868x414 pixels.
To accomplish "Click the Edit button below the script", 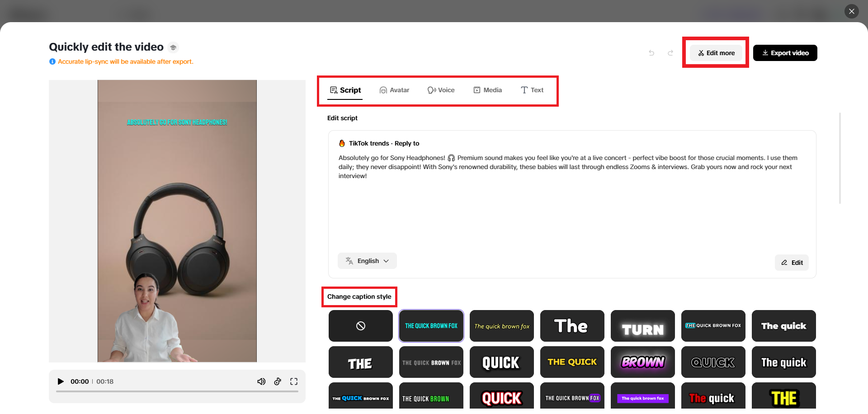I will coord(792,263).
